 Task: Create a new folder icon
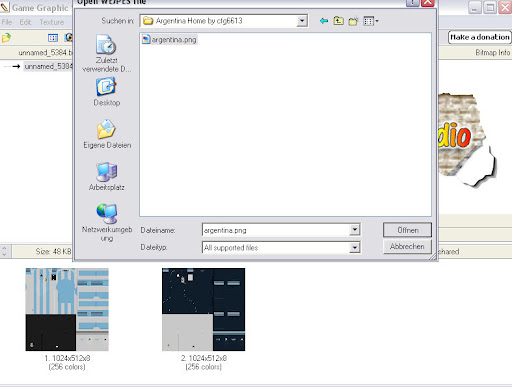point(353,21)
